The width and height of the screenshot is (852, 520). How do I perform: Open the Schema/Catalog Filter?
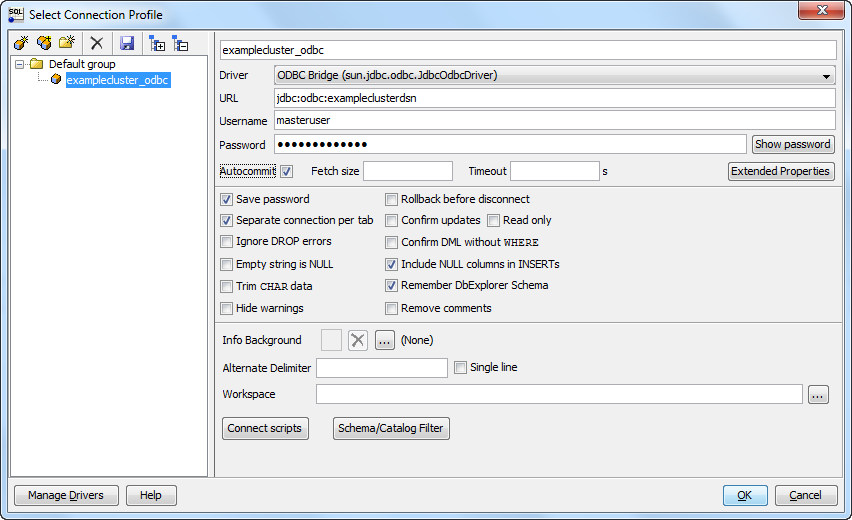[x=391, y=428]
